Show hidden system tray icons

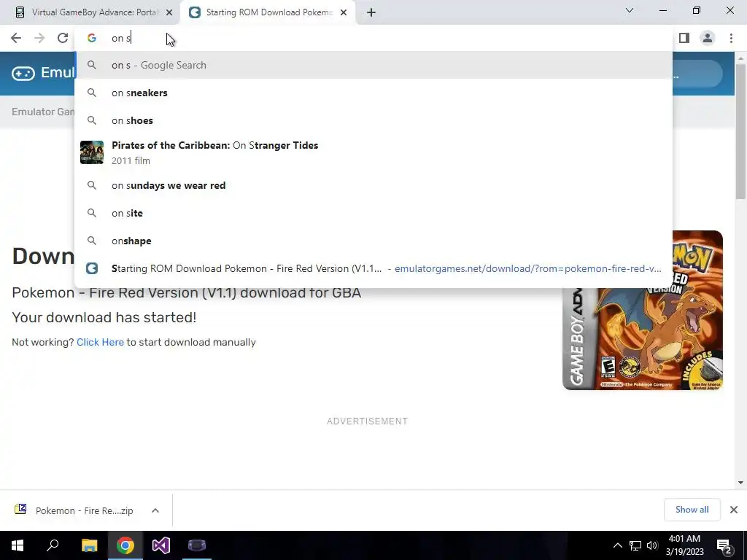coord(617,545)
